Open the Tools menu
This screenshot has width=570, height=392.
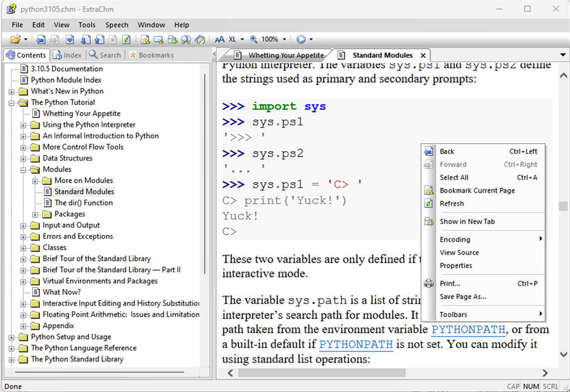[x=87, y=25]
